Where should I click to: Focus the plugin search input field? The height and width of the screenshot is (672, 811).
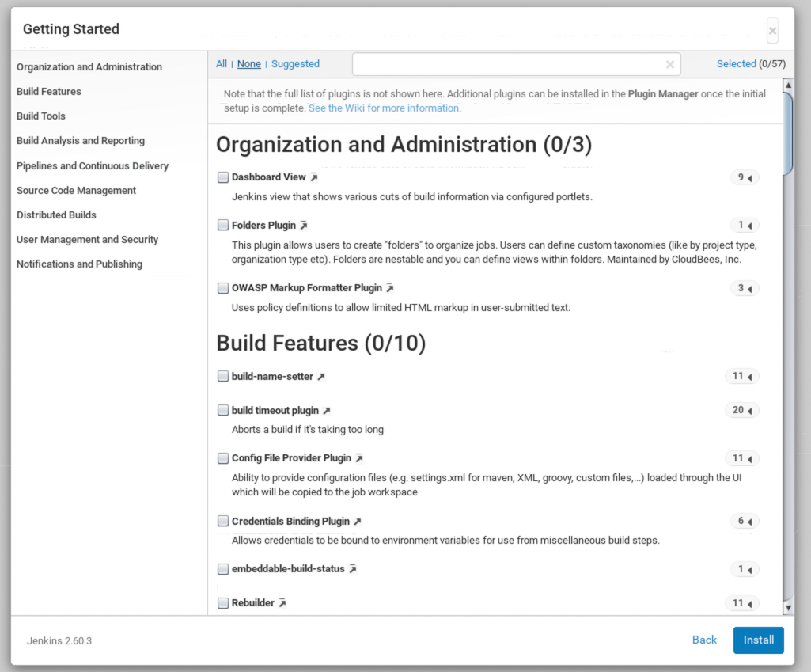point(506,64)
